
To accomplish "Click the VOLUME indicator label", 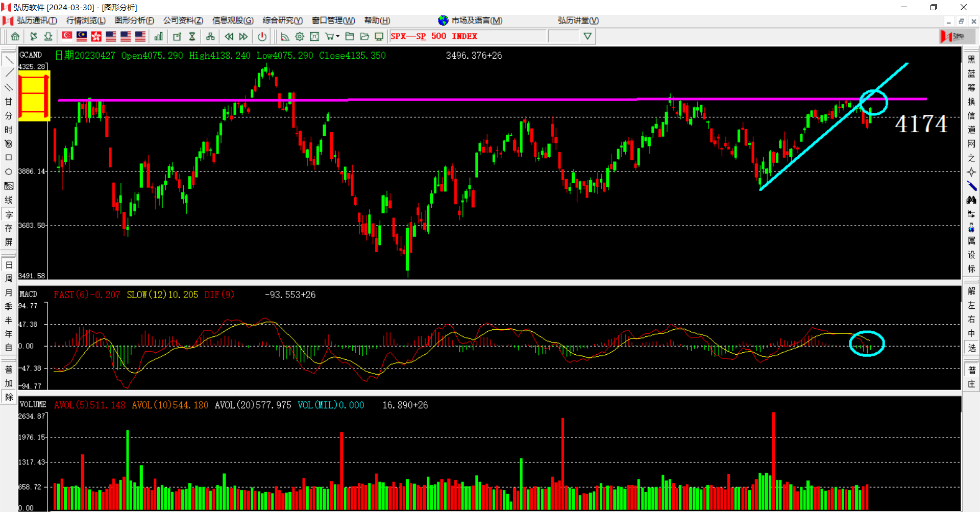I will (x=33, y=404).
